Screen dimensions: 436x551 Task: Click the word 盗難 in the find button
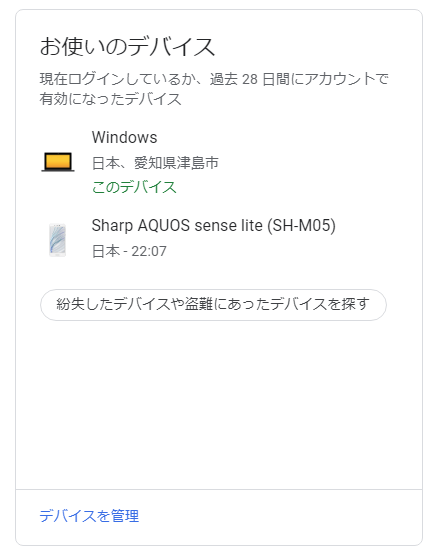point(199,304)
